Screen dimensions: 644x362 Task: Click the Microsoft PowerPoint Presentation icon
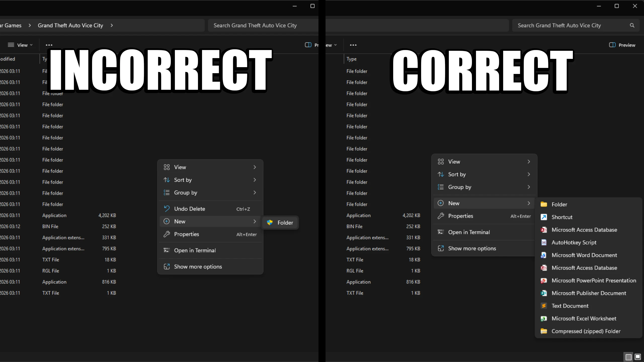click(x=544, y=281)
